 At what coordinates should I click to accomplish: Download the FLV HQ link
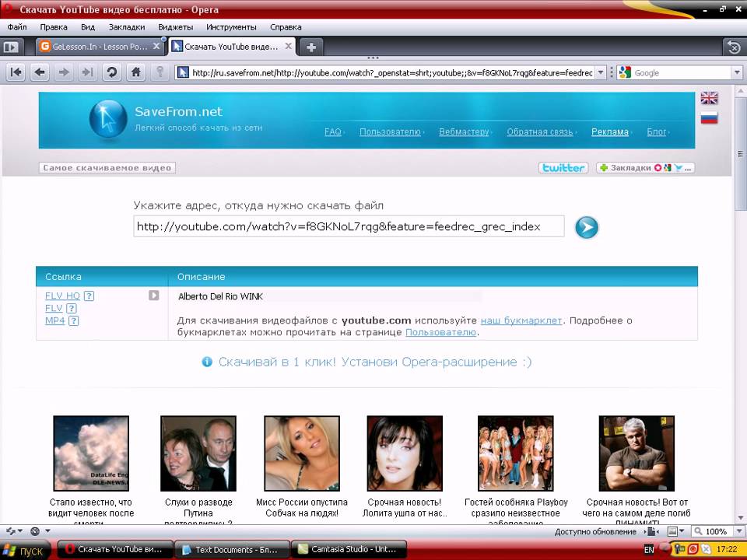tap(62, 296)
